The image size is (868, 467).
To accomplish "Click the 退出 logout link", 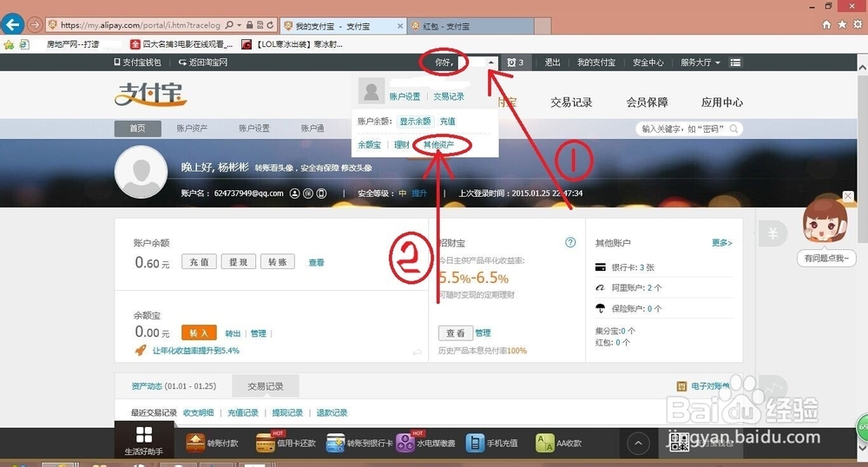I will (552, 62).
